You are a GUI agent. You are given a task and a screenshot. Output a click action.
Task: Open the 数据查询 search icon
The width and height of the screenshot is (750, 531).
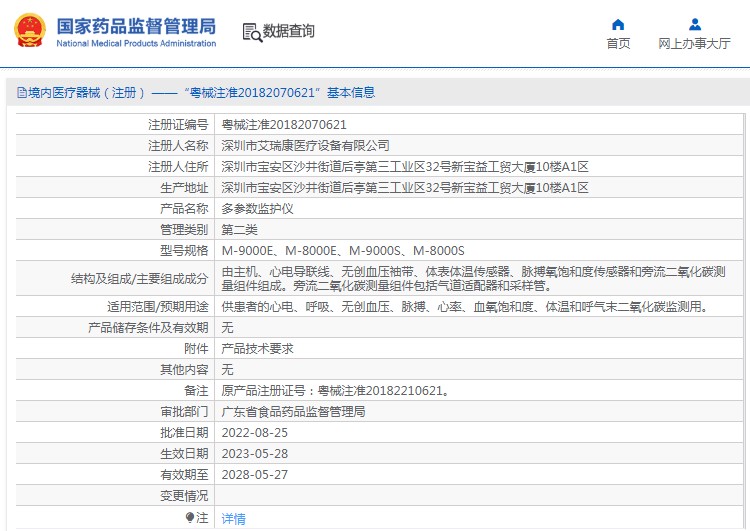(x=252, y=32)
